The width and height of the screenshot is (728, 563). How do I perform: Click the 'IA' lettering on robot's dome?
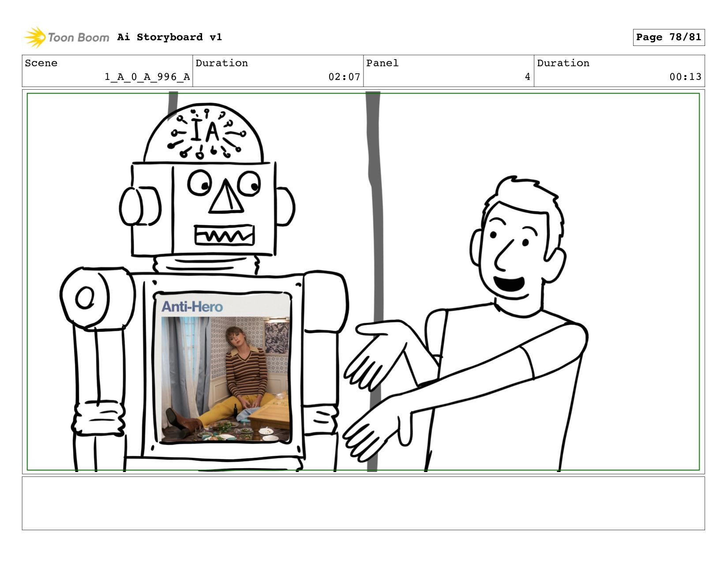[x=206, y=131]
